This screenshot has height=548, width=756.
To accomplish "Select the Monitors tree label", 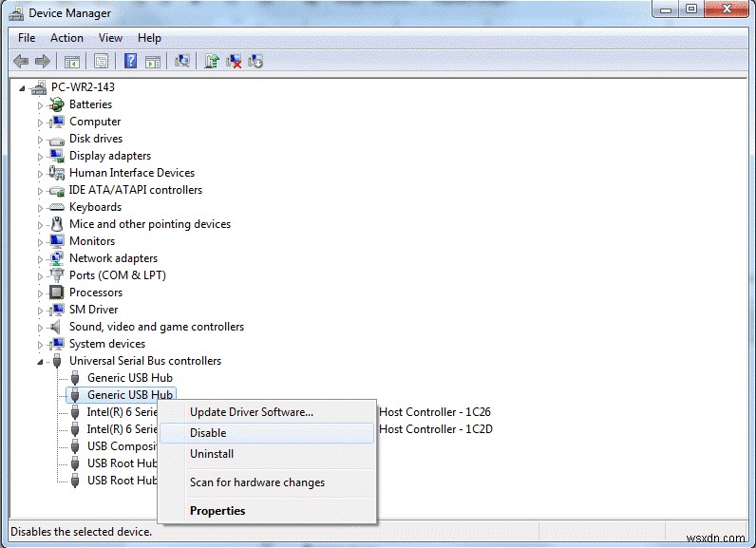I will tap(92, 241).
